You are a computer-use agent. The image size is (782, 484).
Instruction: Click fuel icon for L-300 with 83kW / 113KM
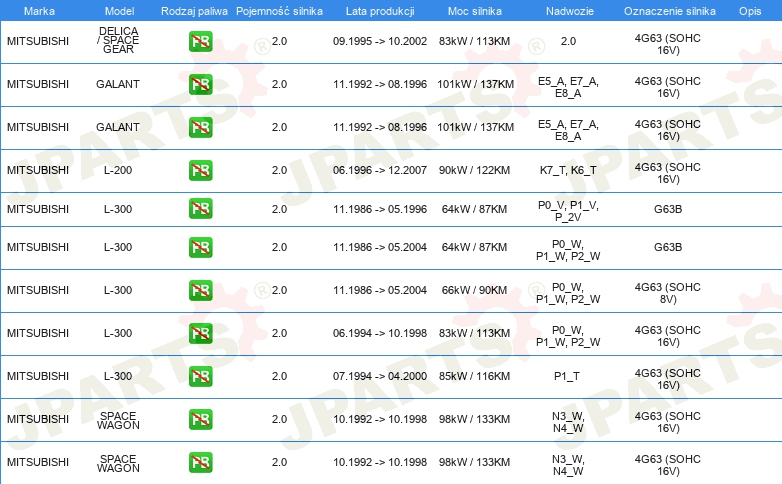pos(200,333)
